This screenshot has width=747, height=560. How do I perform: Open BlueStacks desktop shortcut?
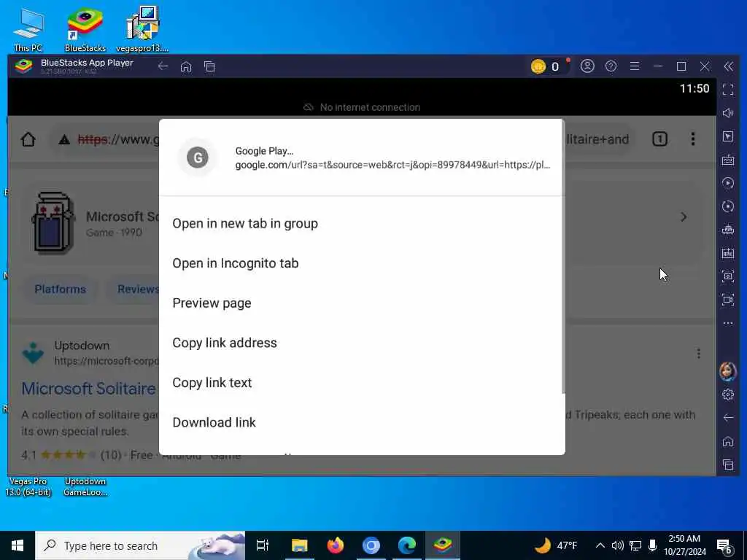click(x=85, y=29)
